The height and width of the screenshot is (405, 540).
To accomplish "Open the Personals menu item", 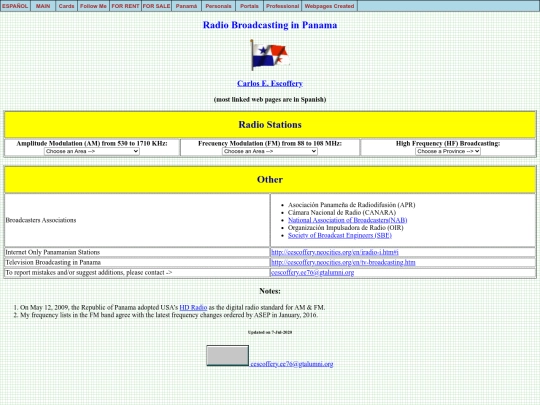I will pos(218,6).
